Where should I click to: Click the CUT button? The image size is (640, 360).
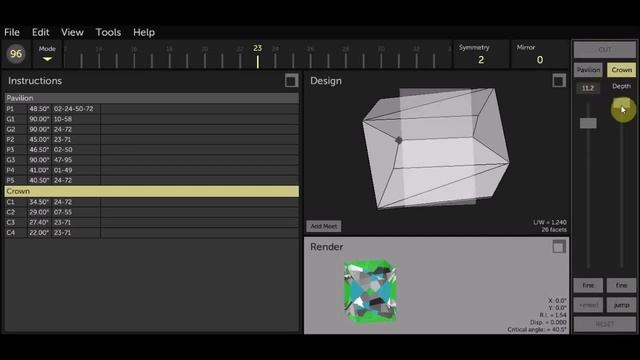click(605, 50)
